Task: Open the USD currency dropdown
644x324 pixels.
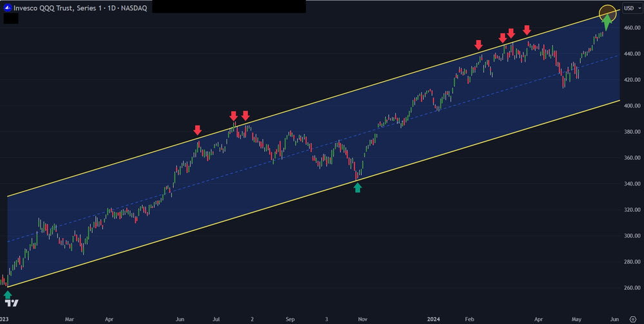Action: coord(630,7)
